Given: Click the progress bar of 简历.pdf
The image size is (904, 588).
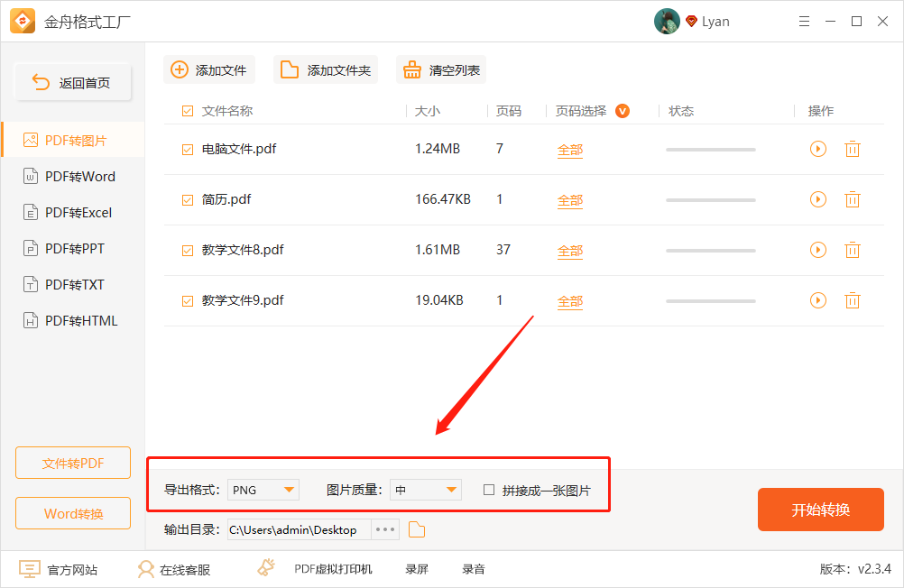Looking at the screenshot, I should click(x=710, y=200).
